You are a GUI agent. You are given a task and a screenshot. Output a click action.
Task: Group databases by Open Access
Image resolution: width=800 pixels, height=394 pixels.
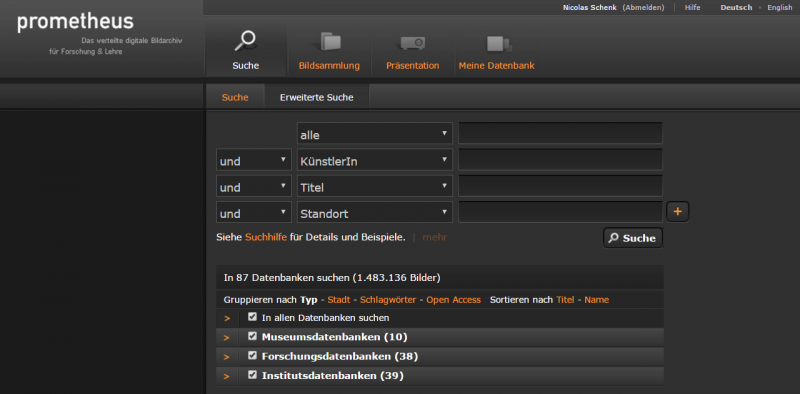[454, 300]
